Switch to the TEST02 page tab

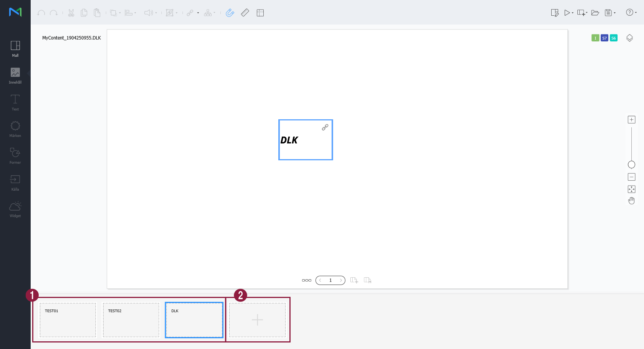click(131, 320)
